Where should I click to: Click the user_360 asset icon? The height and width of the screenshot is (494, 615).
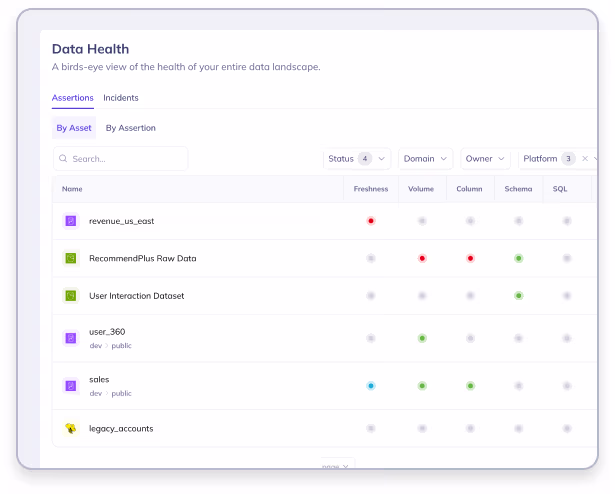(71, 338)
